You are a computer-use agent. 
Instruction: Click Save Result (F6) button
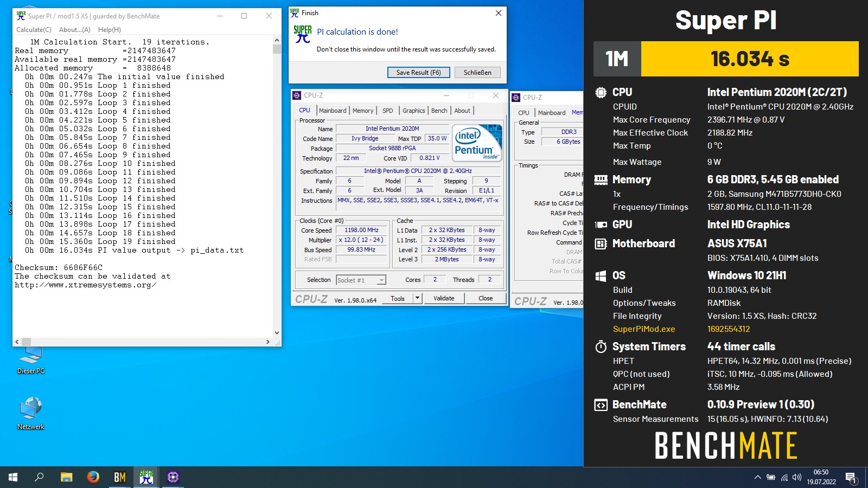tap(418, 72)
